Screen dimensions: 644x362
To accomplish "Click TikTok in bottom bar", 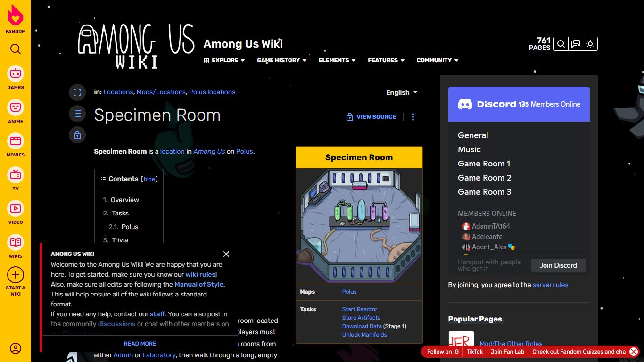I will click(x=475, y=352).
